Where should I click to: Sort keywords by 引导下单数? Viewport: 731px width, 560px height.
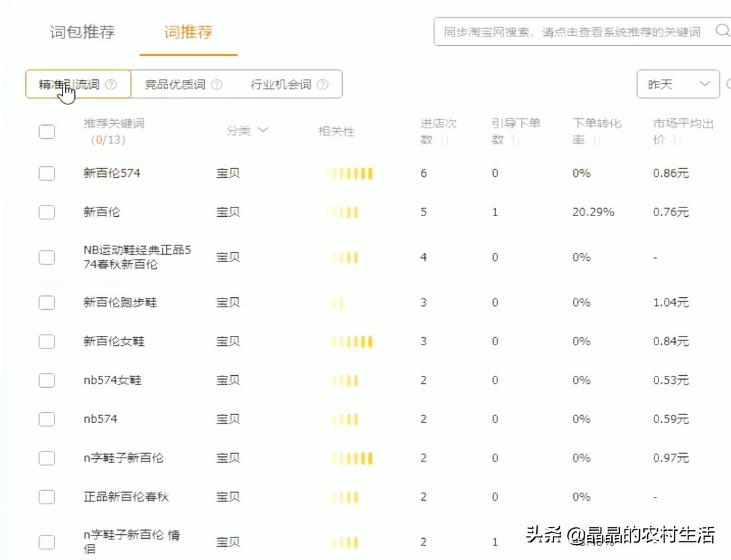tap(515, 140)
